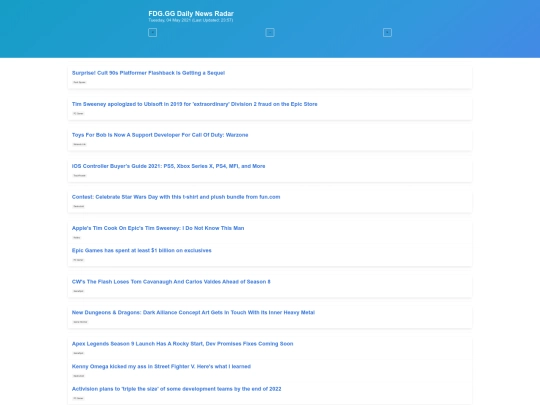
Task: Click source tag under Dark Alliance concept art headline
Action: tap(80, 322)
